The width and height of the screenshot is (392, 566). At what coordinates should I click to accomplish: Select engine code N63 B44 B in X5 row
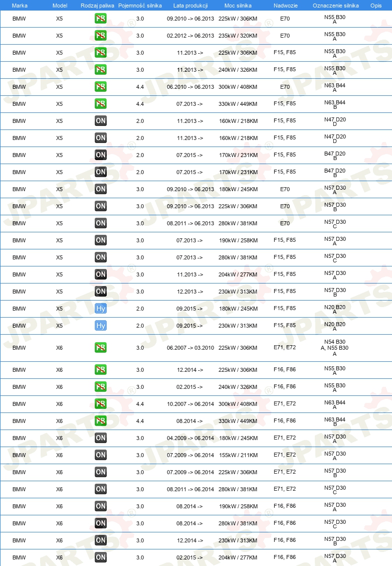(x=335, y=104)
